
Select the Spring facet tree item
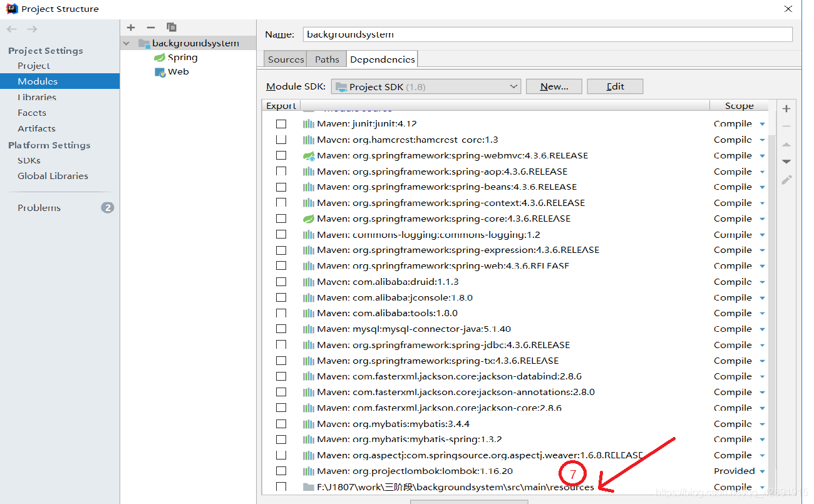pos(182,58)
